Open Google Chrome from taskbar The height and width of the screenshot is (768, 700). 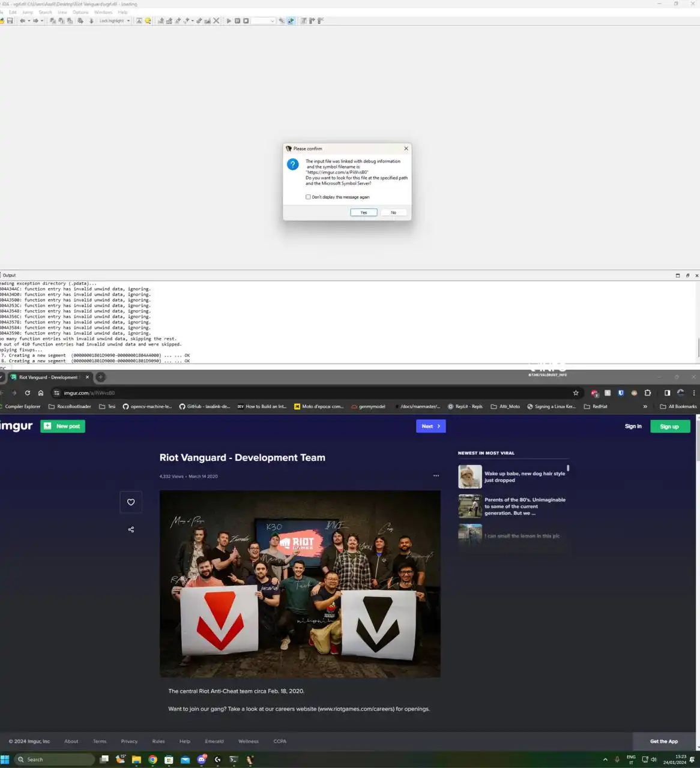[152, 760]
